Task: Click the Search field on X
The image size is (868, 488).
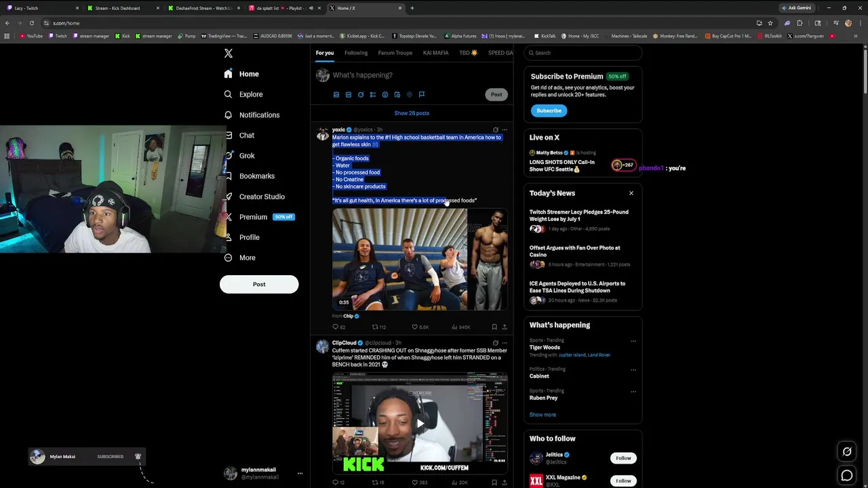Action: click(x=583, y=53)
